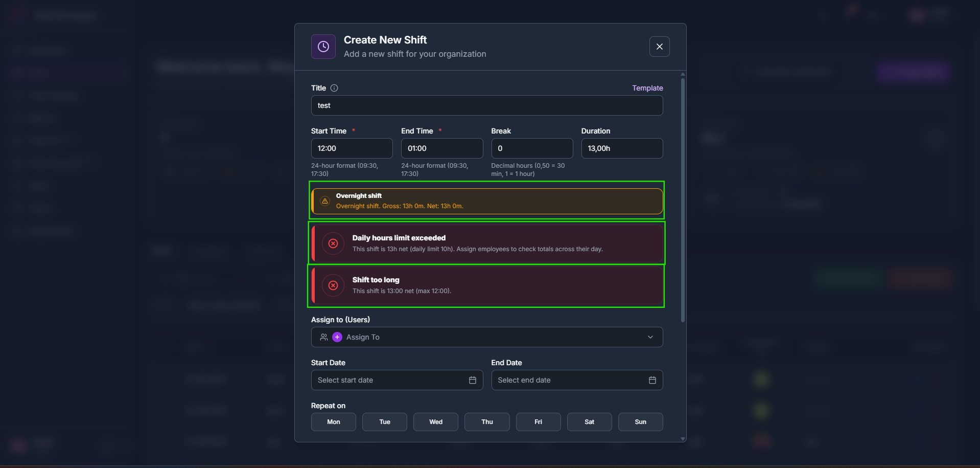Click the Start Time field showing 12:00
The image size is (980, 468).
coord(352,148)
